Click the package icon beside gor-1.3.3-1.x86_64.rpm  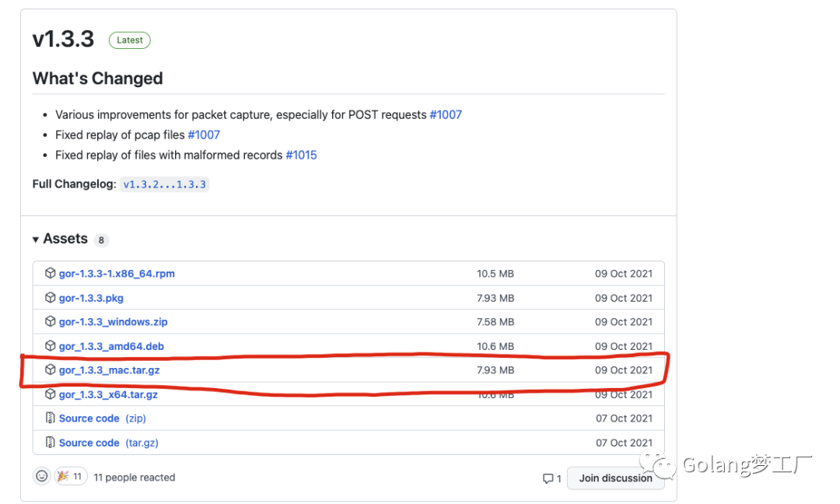click(x=51, y=274)
